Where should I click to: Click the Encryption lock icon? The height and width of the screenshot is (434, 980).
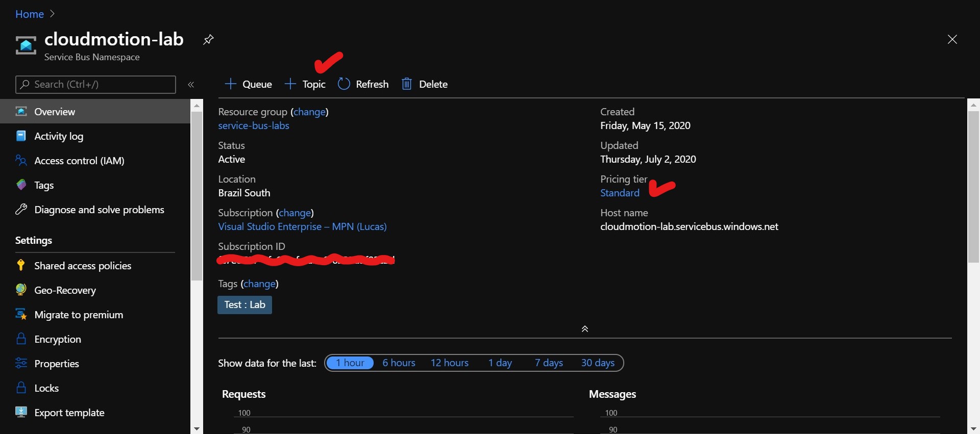pyautogui.click(x=21, y=339)
